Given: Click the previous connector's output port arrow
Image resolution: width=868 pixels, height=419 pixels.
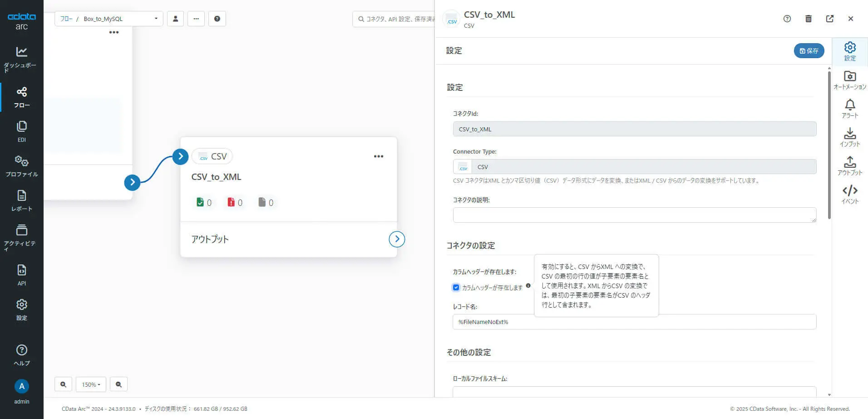Looking at the screenshot, I should point(132,182).
